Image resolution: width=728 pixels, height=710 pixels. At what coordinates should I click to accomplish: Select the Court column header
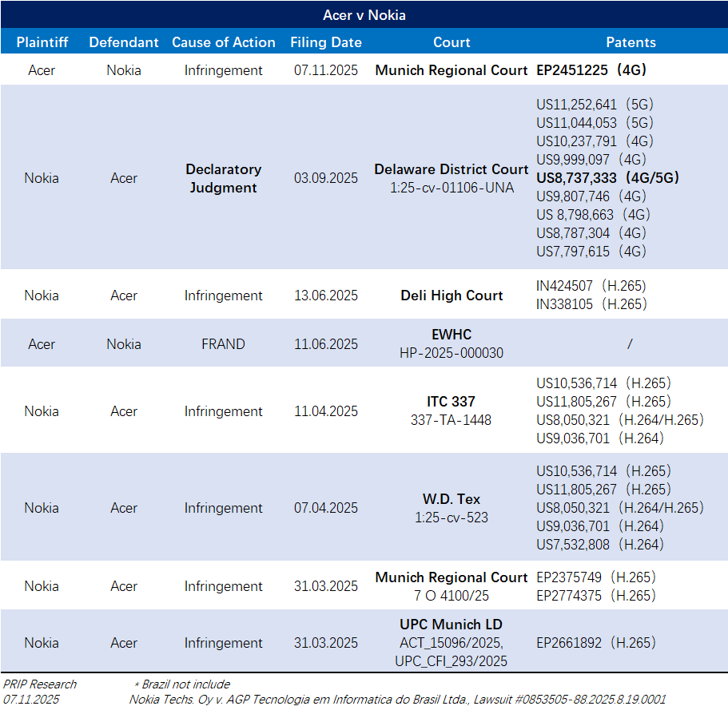pos(452,42)
